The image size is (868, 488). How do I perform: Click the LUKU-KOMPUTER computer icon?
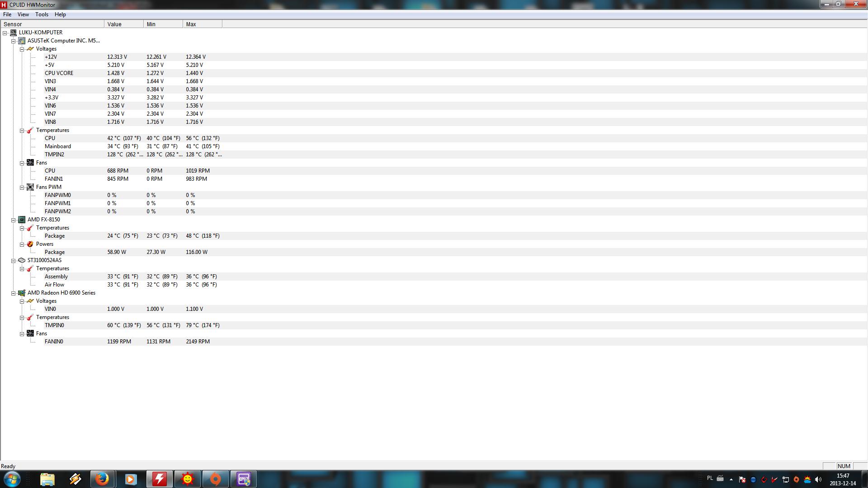[13, 33]
